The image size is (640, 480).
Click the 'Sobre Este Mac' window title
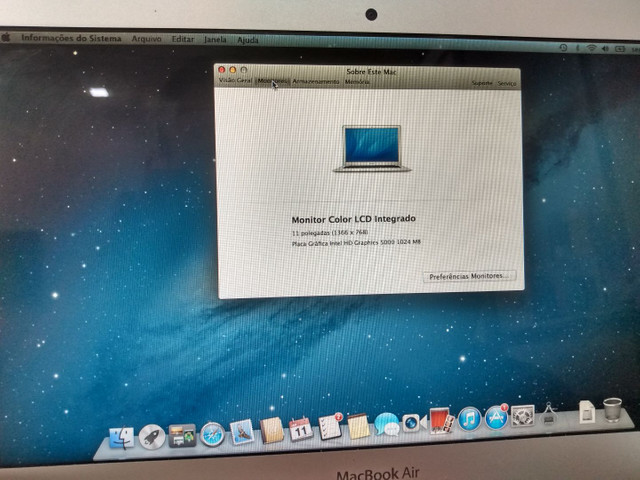tap(371, 72)
